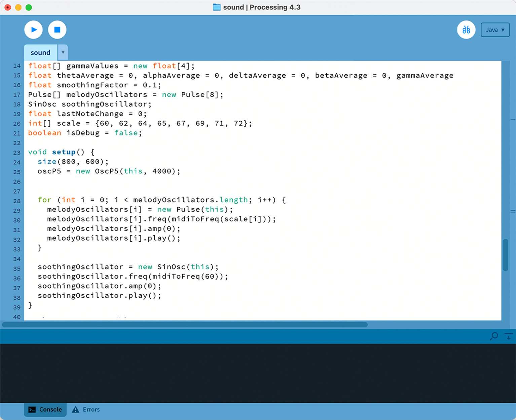Stop the running sketch

(57, 30)
